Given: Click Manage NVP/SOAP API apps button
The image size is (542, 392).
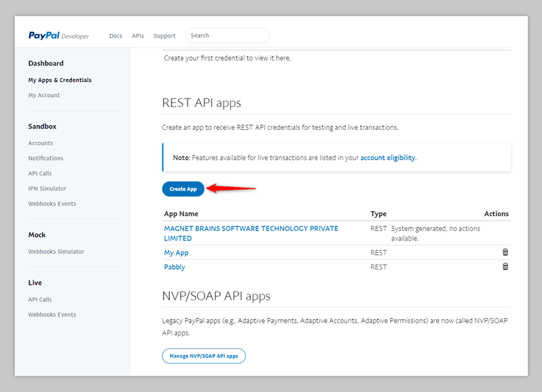Looking at the screenshot, I should pos(204,356).
